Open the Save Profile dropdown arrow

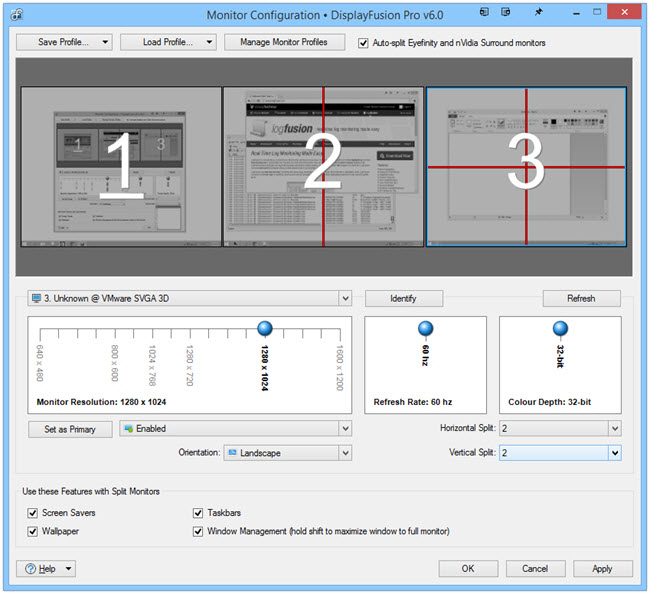[x=105, y=42]
